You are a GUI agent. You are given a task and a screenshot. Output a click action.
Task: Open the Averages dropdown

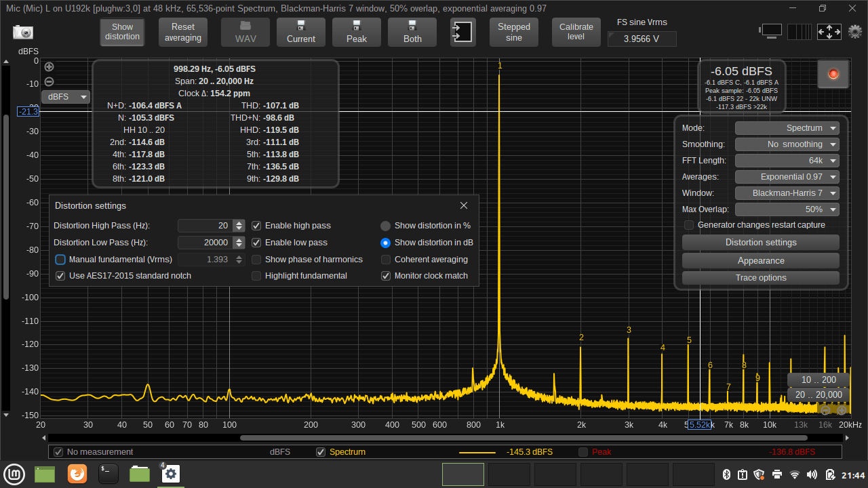[x=787, y=177]
